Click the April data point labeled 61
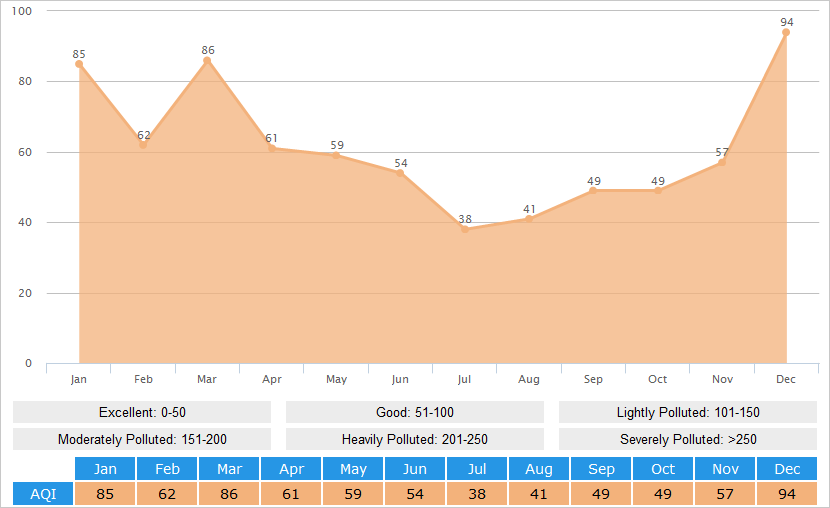This screenshot has height=508, width=830. tap(272, 149)
